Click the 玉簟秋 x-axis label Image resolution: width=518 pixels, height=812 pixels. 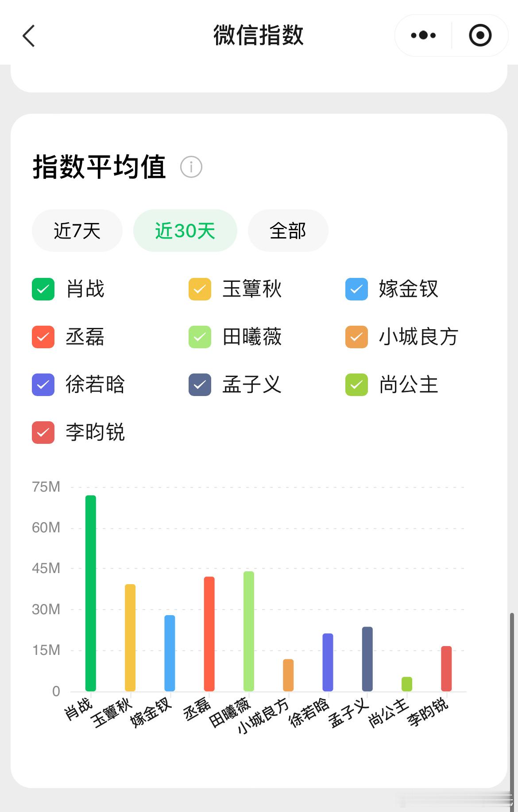click(x=112, y=713)
